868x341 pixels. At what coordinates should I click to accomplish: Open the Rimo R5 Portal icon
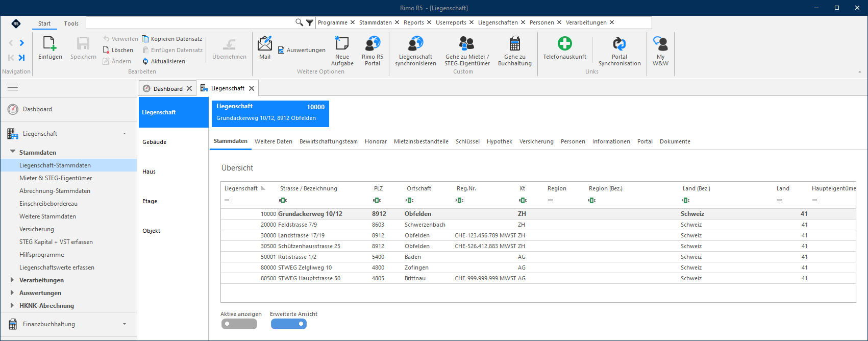click(x=373, y=43)
